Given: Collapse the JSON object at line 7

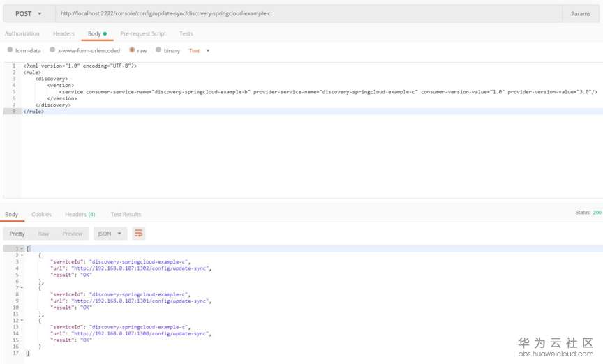Looking at the screenshot, I should coord(22,288).
